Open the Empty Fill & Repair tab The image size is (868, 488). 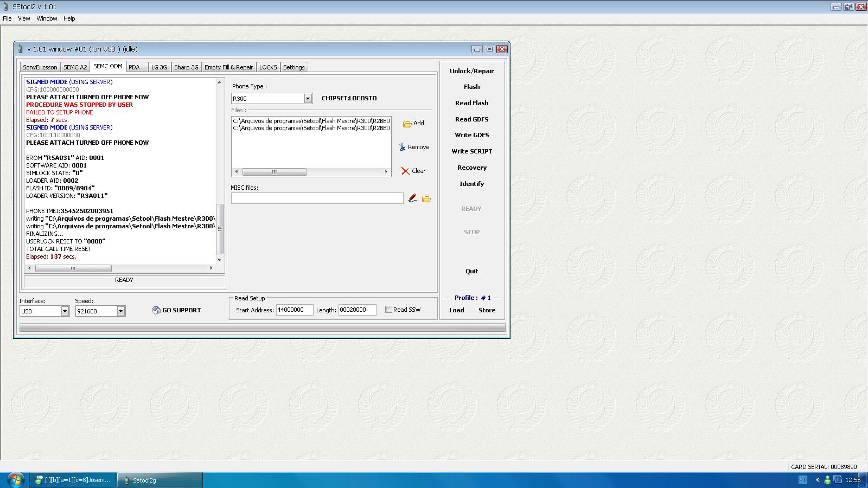(228, 67)
